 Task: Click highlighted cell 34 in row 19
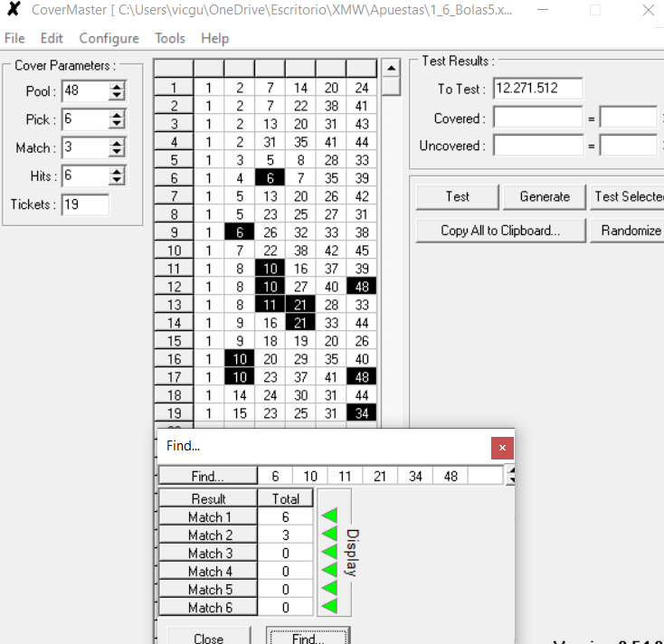click(x=362, y=413)
